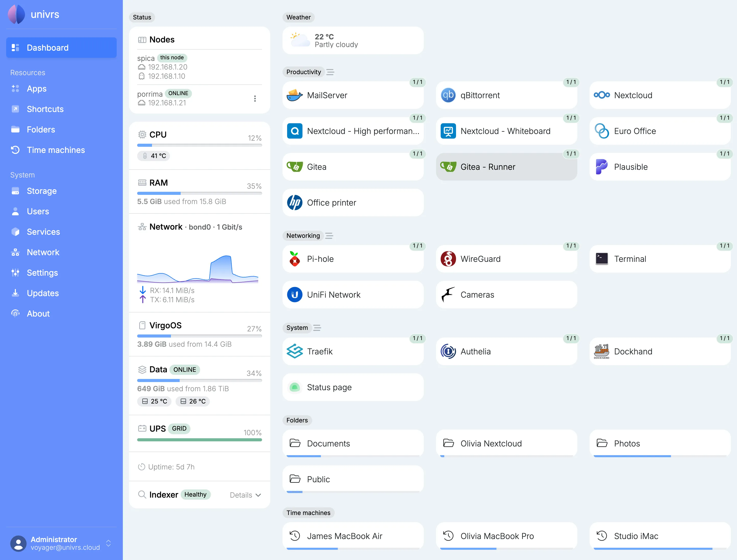The width and height of the screenshot is (737, 560).
Task: Click the Gitea tea cup icon
Action: tap(295, 167)
